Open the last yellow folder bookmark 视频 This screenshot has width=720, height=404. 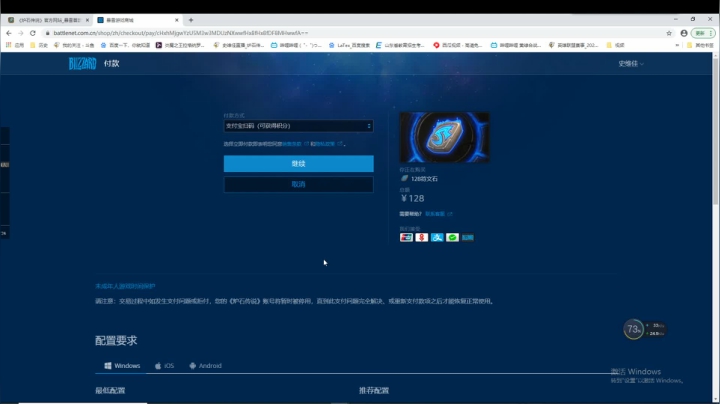point(615,45)
